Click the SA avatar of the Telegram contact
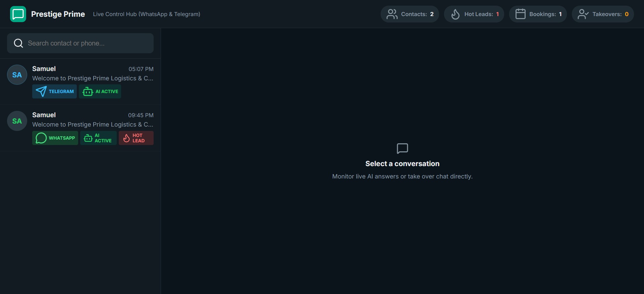Screen dimensions: 644x294 click(17, 75)
